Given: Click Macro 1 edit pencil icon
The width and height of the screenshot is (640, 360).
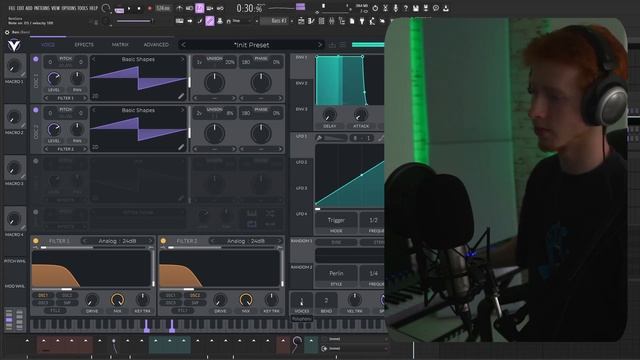Looking at the screenshot, I should [23, 74].
